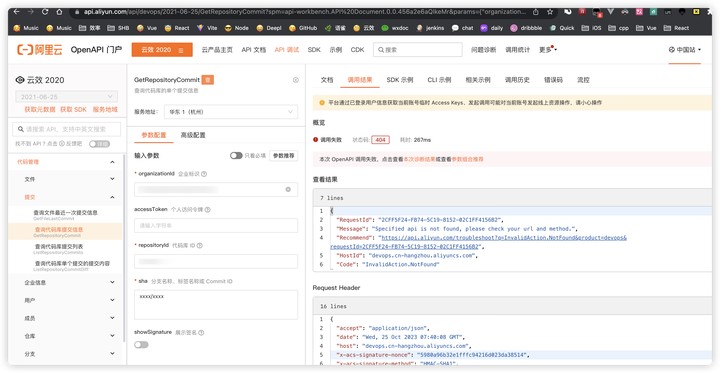
Task: Click the browser home icon
Action: coord(59,11)
